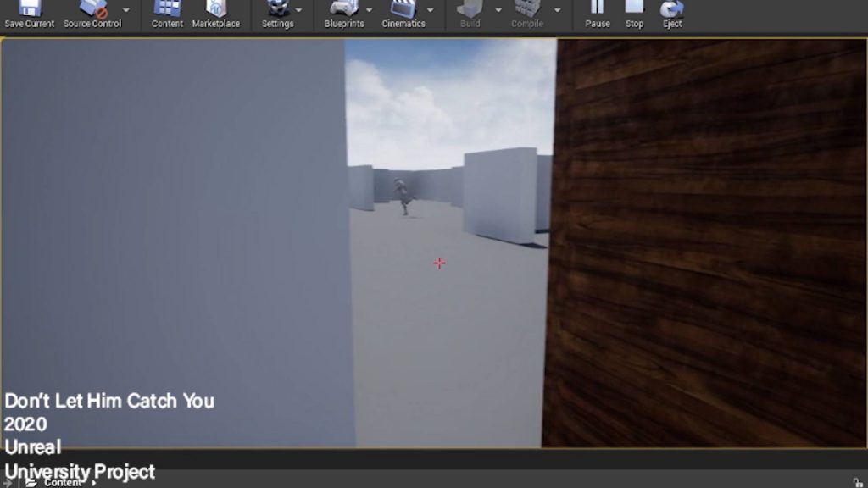Open the Marketplace button

(216, 15)
